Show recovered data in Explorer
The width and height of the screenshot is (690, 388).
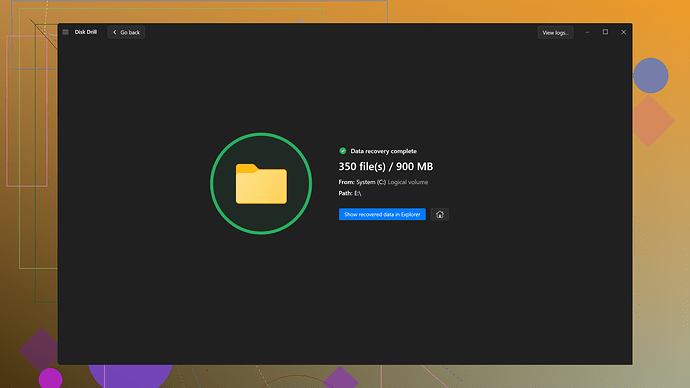click(x=382, y=214)
